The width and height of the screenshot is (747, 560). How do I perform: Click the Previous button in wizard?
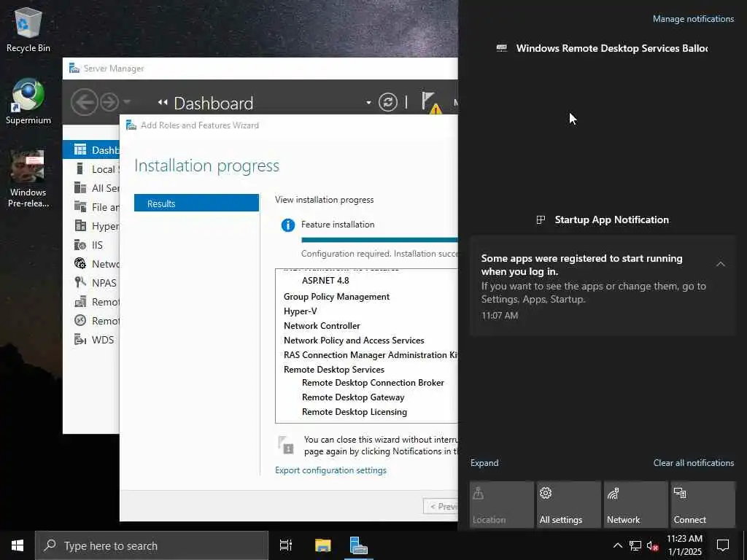(x=440, y=506)
